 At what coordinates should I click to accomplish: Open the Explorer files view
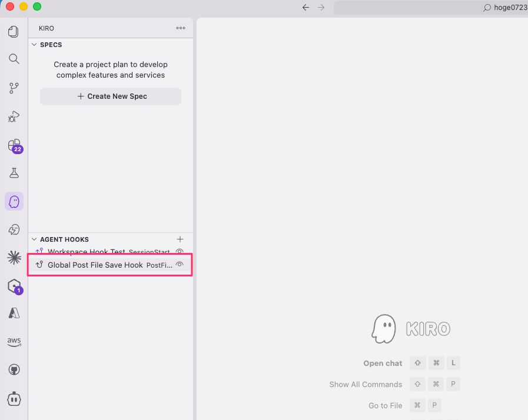(x=14, y=32)
